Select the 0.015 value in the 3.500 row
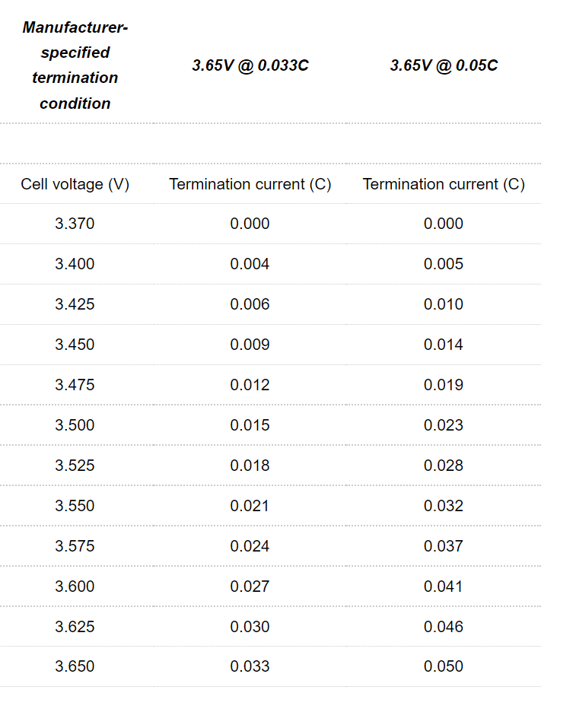576x728 pixels. point(250,425)
